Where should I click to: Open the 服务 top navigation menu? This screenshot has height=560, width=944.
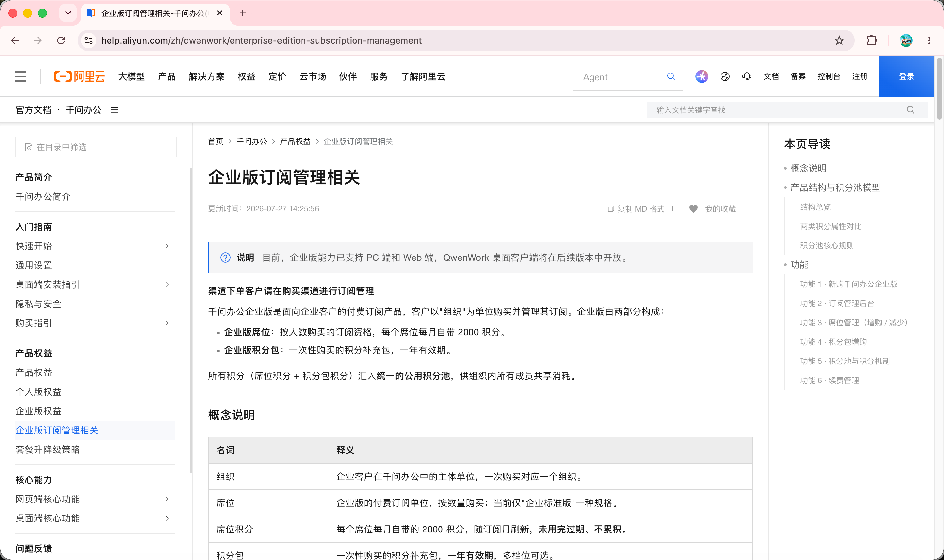[x=379, y=77]
